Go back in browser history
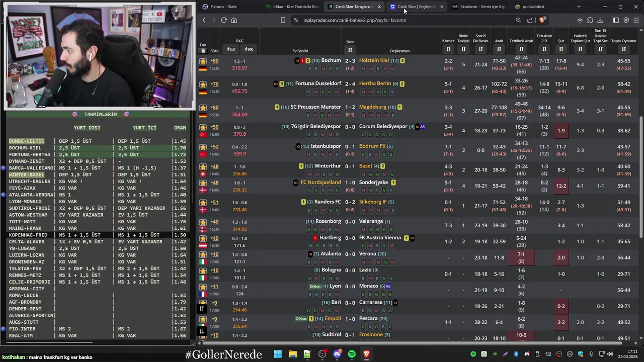 [204, 20]
